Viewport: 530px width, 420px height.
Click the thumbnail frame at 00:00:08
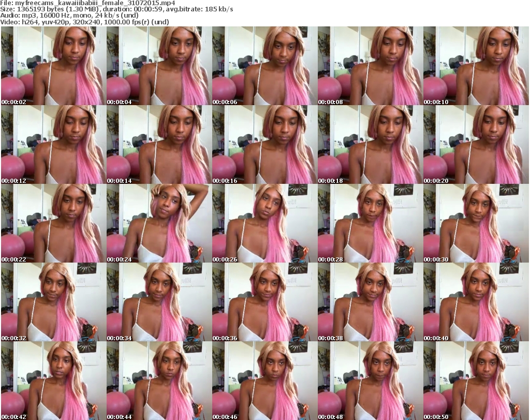pos(370,66)
